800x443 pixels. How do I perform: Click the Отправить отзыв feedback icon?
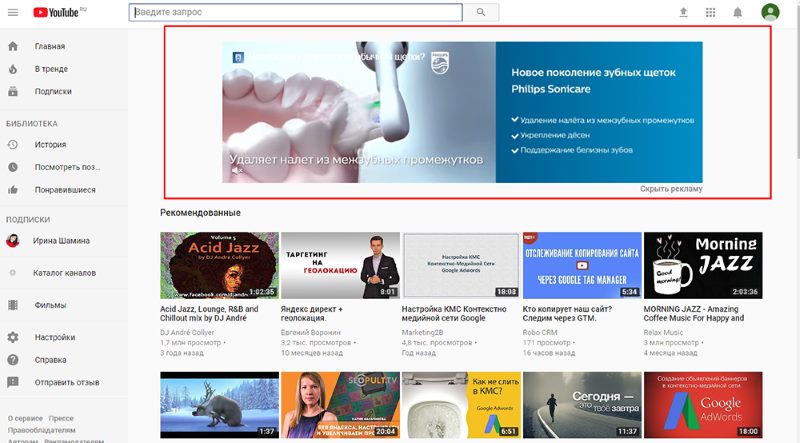[13, 382]
